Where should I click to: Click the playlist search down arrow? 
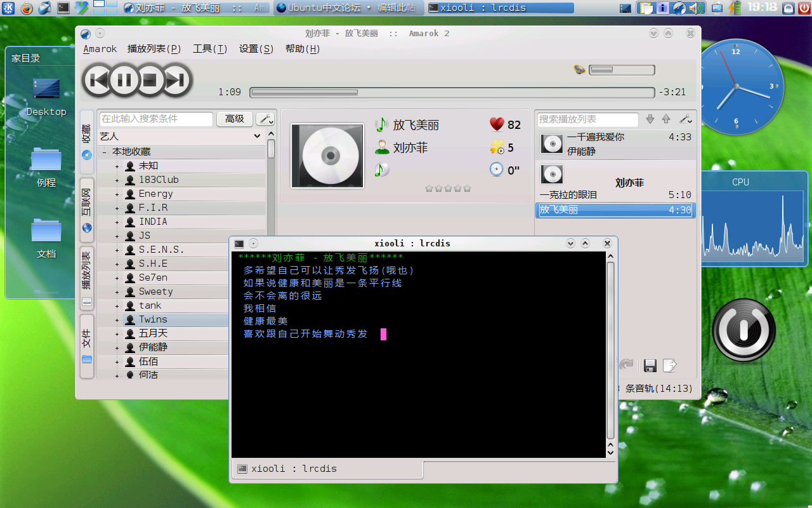tap(650, 119)
